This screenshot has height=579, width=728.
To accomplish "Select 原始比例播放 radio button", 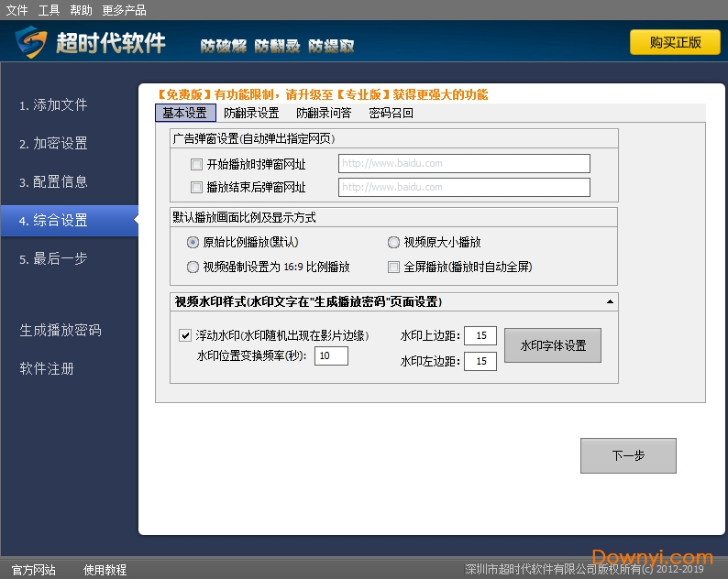I will pyautogui.click(x=193, y=243).
